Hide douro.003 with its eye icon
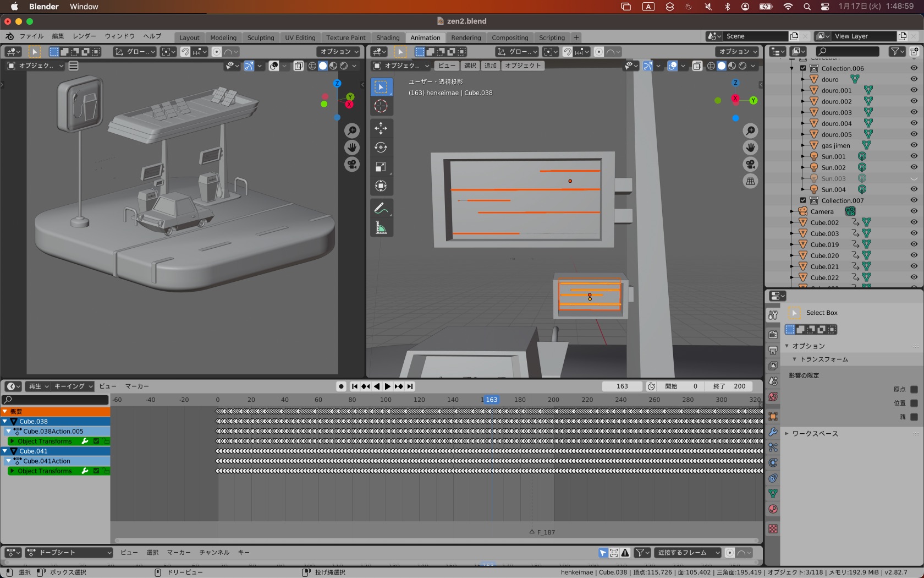924x578 pixels. point(914,112)
